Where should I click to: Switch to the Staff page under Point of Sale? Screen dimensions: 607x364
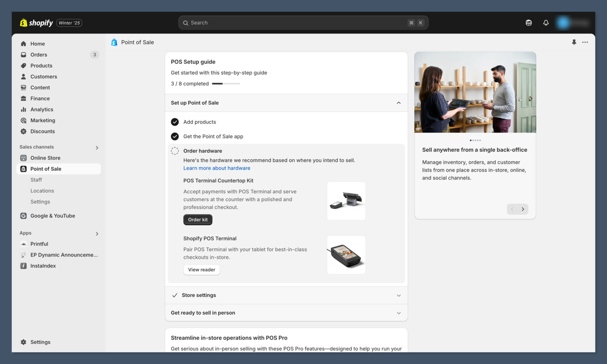pyautogui.click(x=36, y=180)
